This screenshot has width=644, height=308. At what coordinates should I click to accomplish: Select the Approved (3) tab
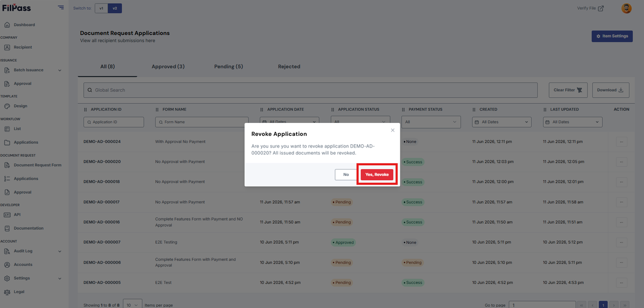coord(168,67)
